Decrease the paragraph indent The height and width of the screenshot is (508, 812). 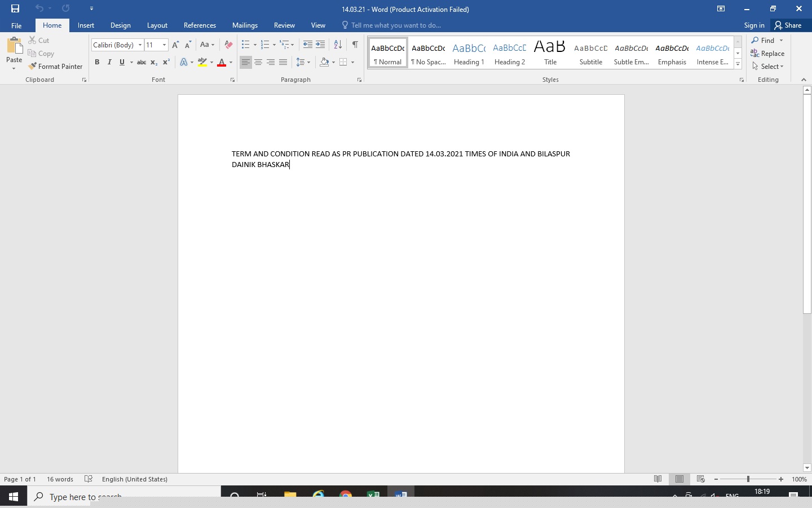pyautogui.click(x=308, y=45)
